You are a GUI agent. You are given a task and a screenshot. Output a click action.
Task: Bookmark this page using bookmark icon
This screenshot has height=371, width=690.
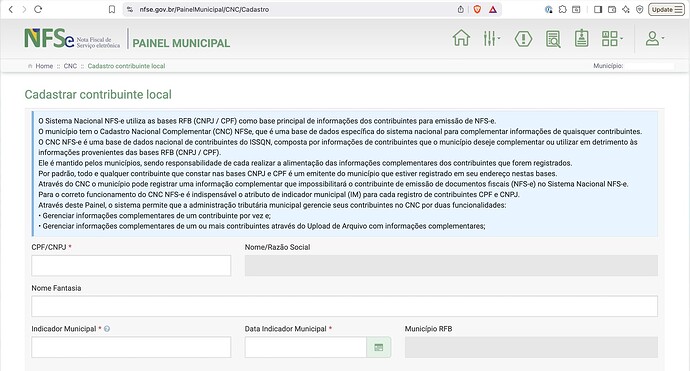pos(112,9)
